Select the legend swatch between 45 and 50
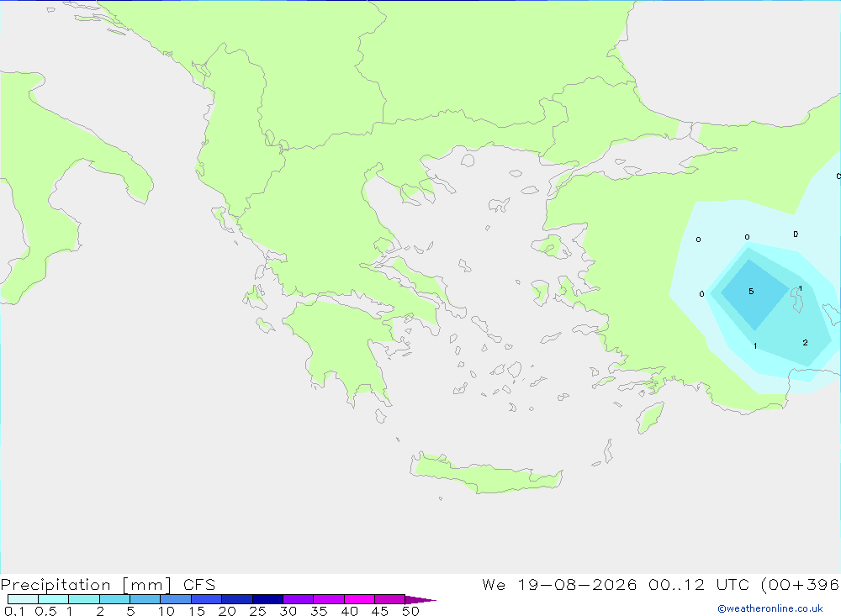The width and height of the screenshot is (841, 616). point(390,599)
